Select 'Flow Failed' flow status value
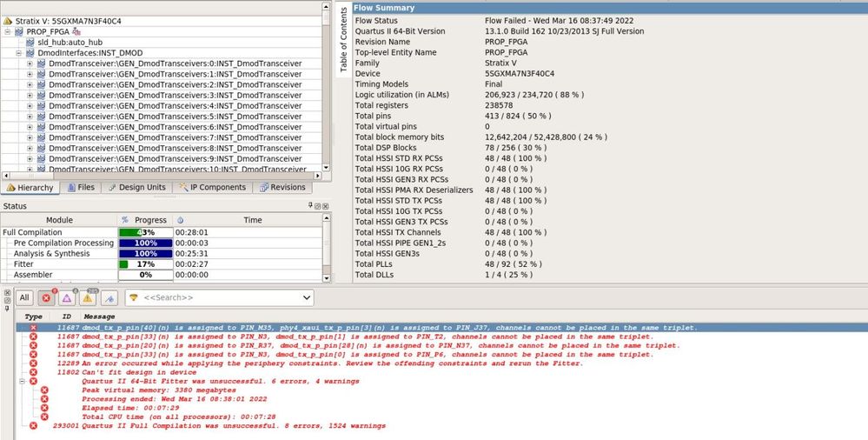This screenshot has height=440, width=868. pyautogui.click(x=559, y=21)
